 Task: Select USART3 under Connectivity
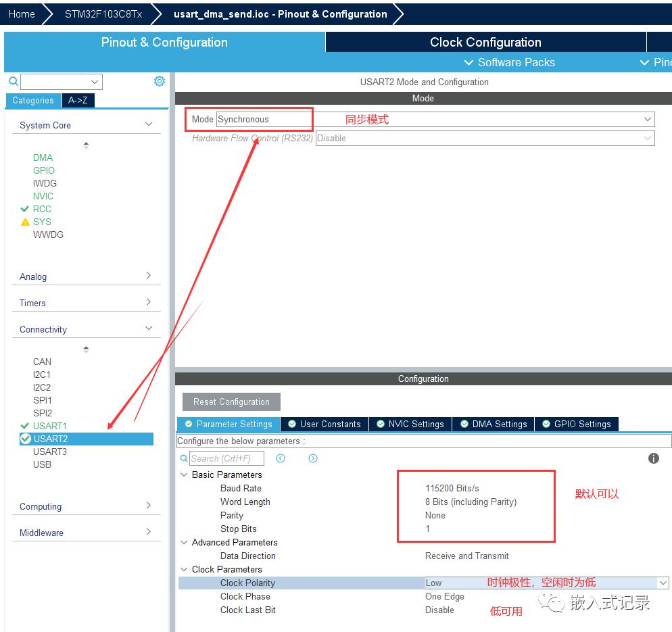click(x=50, y=452)
